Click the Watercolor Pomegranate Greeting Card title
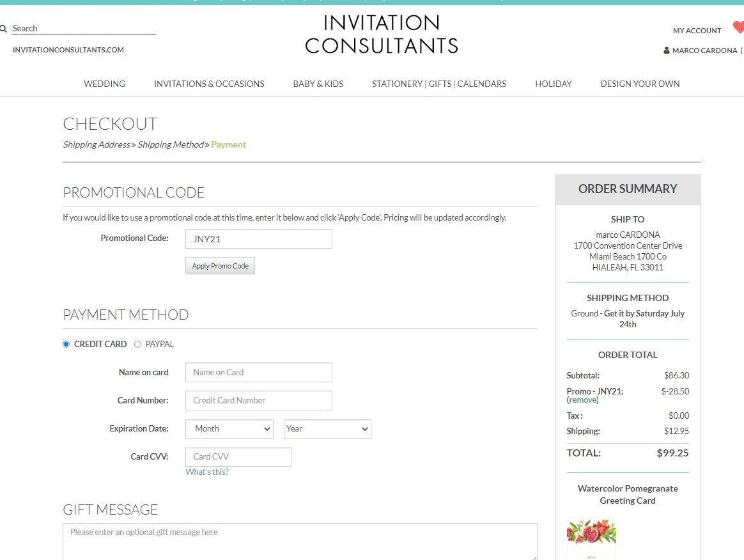The image size is (744, 560). pos(628,495)
